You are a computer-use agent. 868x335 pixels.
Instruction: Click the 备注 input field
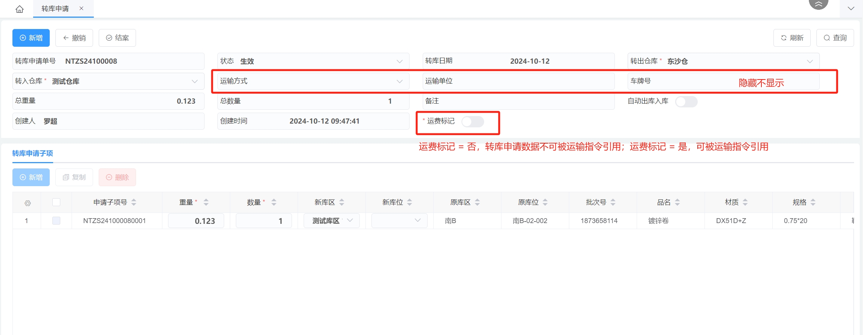click(518, 101)
